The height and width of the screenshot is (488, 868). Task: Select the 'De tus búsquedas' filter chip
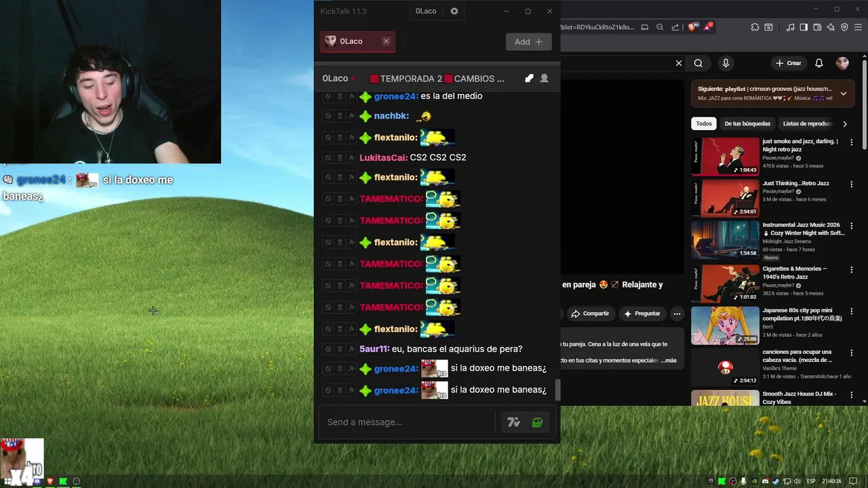point(747,124)
